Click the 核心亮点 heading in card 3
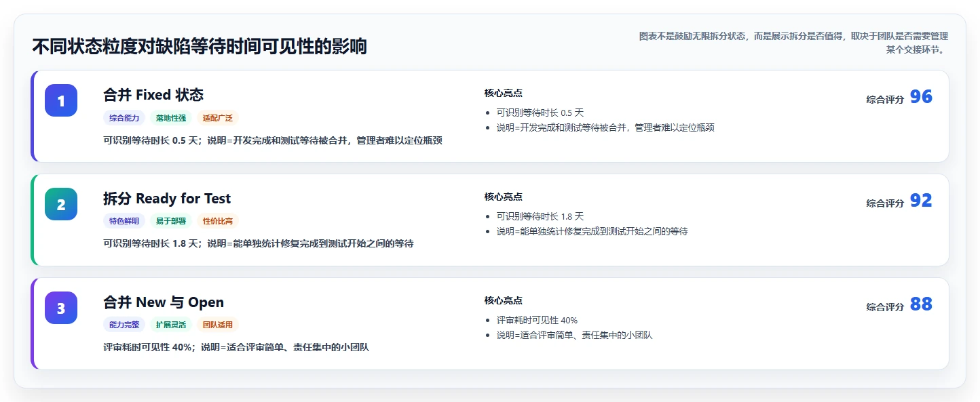This screenshot has width=980, height=402. click(x=504, y=300)
